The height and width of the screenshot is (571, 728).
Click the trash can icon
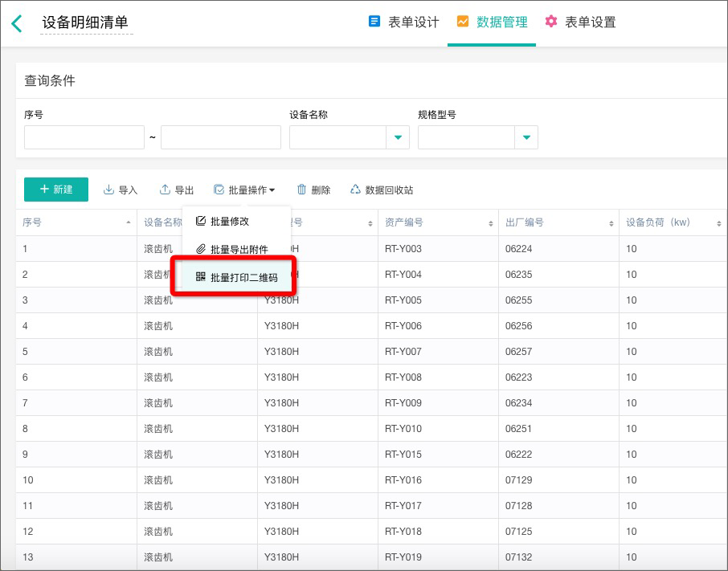302,190
